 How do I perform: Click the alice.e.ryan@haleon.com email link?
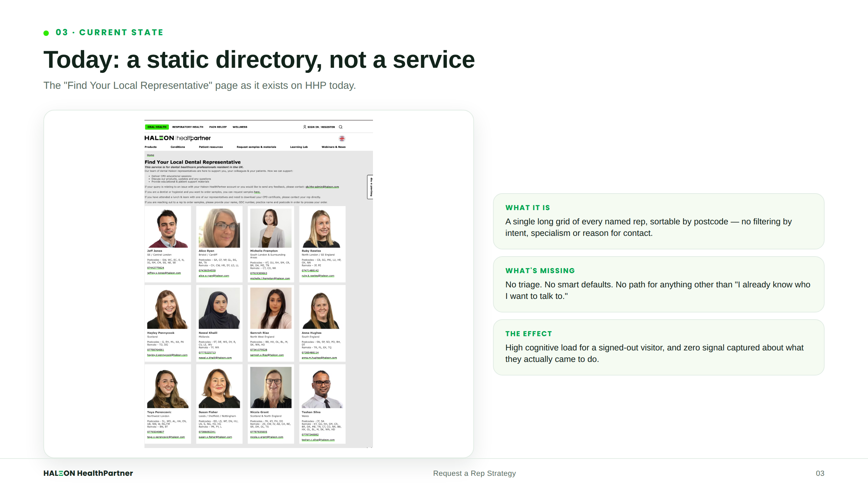click(214, 276)
